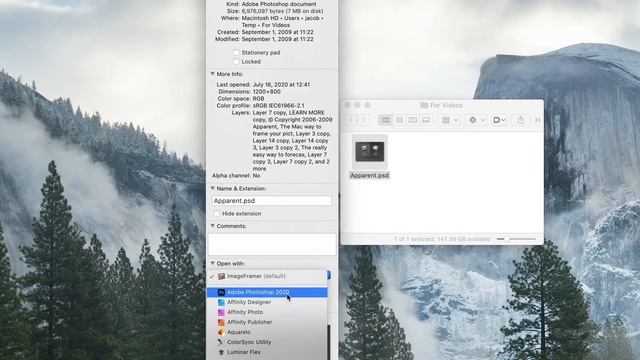The image size is (640, 360).
Task: Collapse the Comments section
Action: click(x=213, y=226)
